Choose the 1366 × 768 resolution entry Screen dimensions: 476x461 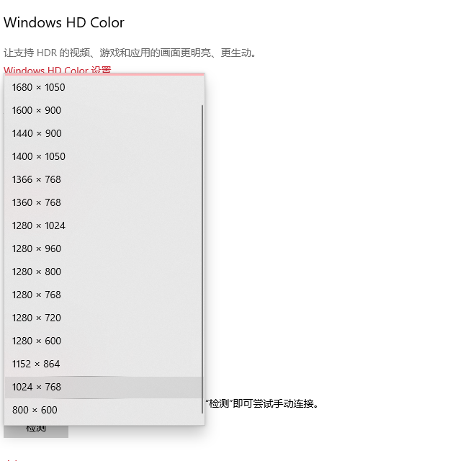(x=103, y=180)
